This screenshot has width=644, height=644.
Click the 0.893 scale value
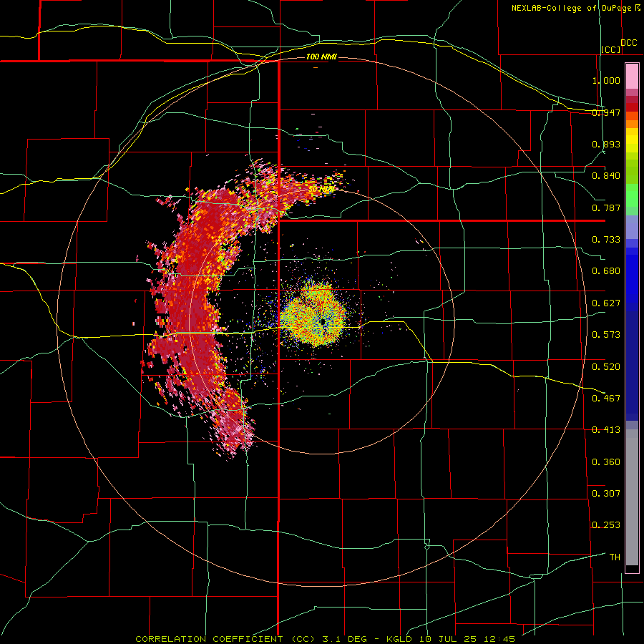[x=606, y=144]
